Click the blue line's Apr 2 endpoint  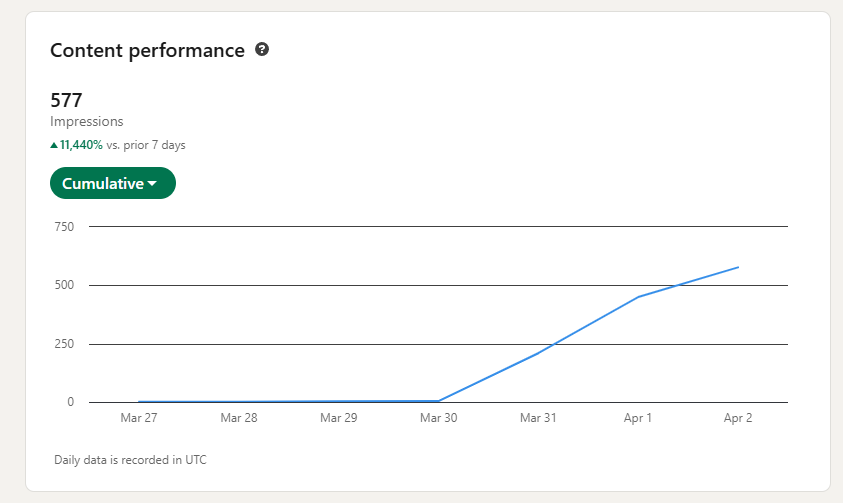[738, 267]
